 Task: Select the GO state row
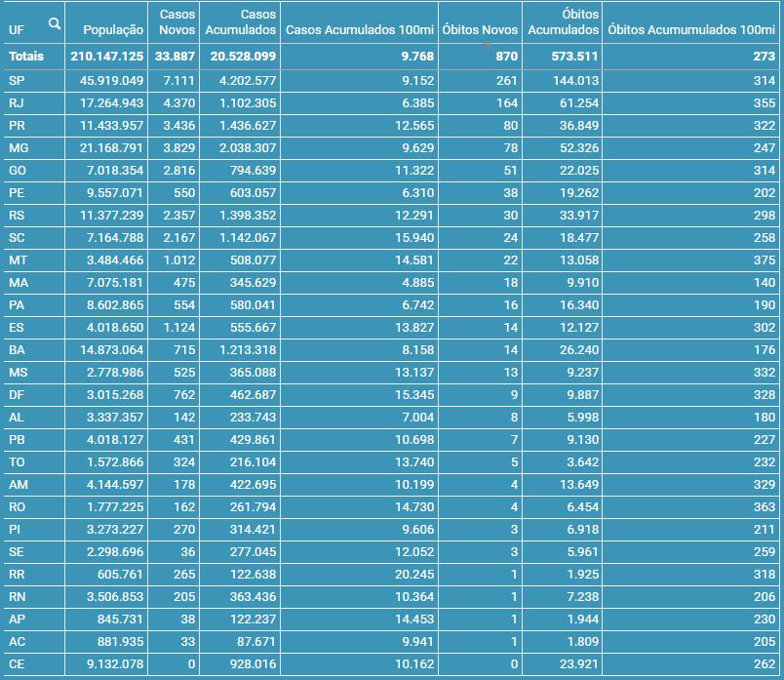(x=18, y=170)
